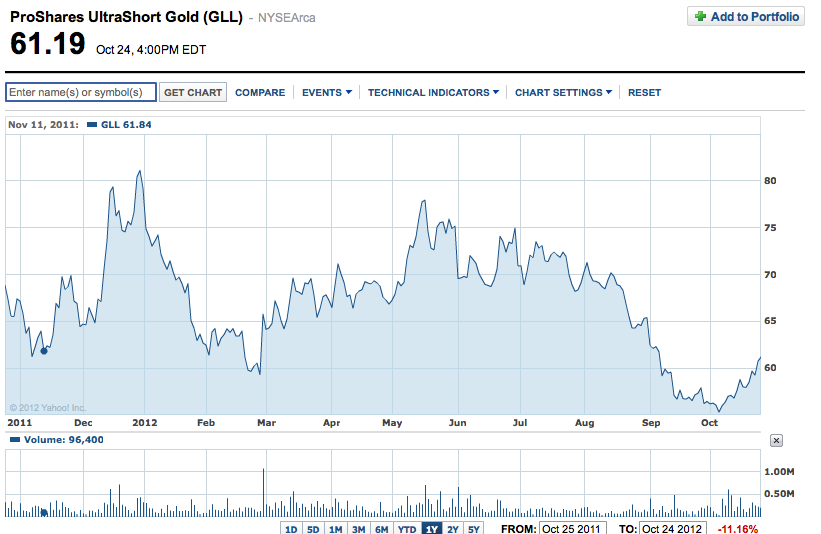Focus the symbol name input field
This screenshot has width=821, height=534.
click(x=81, y=92)
